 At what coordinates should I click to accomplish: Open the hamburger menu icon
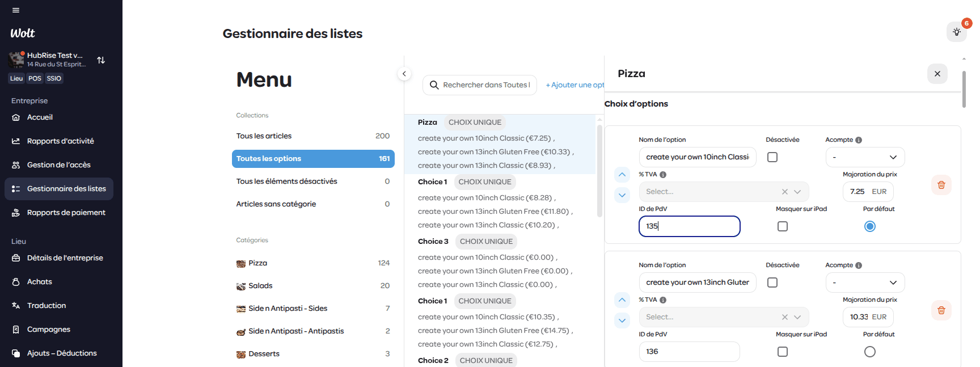tap(16, 10)
